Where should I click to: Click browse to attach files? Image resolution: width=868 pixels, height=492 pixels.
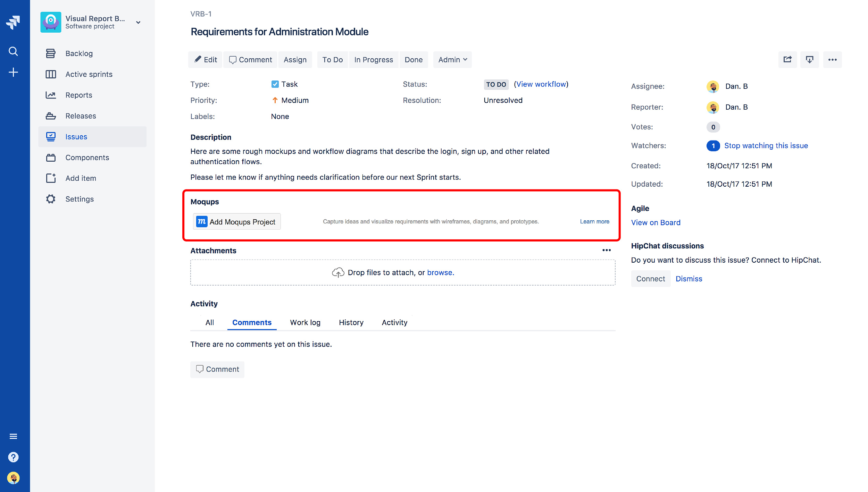[440, 272]
